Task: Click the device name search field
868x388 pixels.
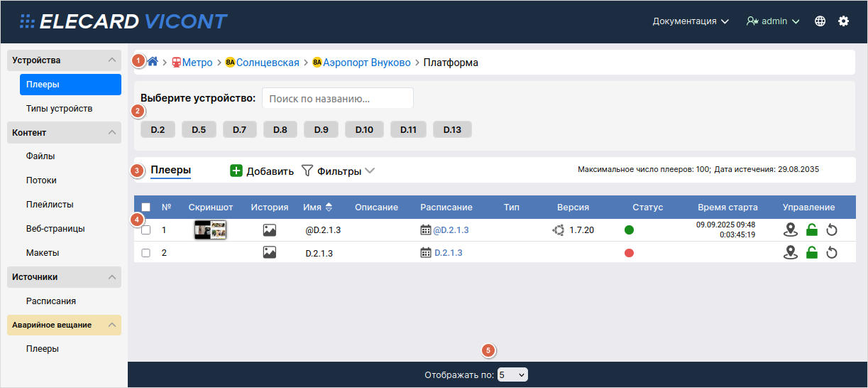Action: click(337, 98)
